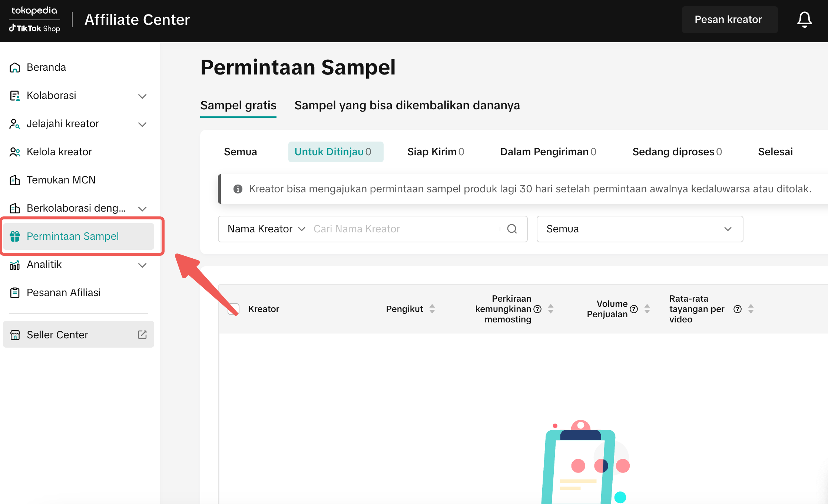The image size is (828, 504).
Task: Open the Semua filter dropdown
Action: [x=640, y=229]
